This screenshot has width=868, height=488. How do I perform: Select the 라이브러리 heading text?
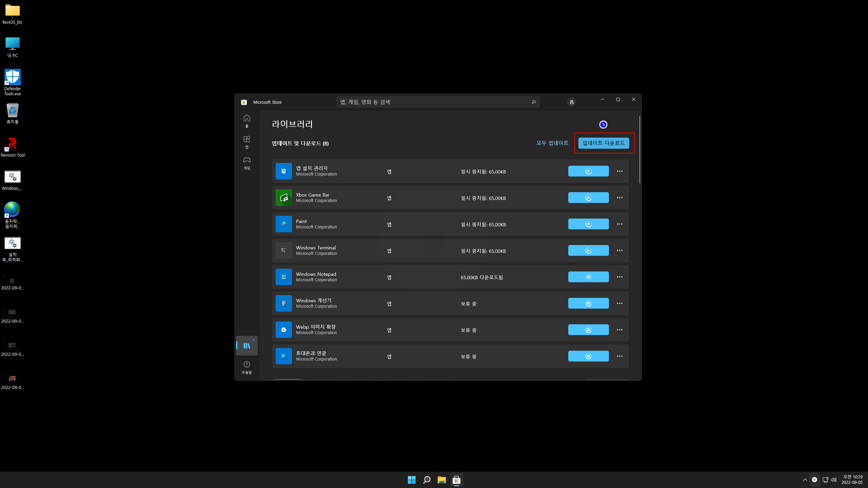click(x=292, y=124)
